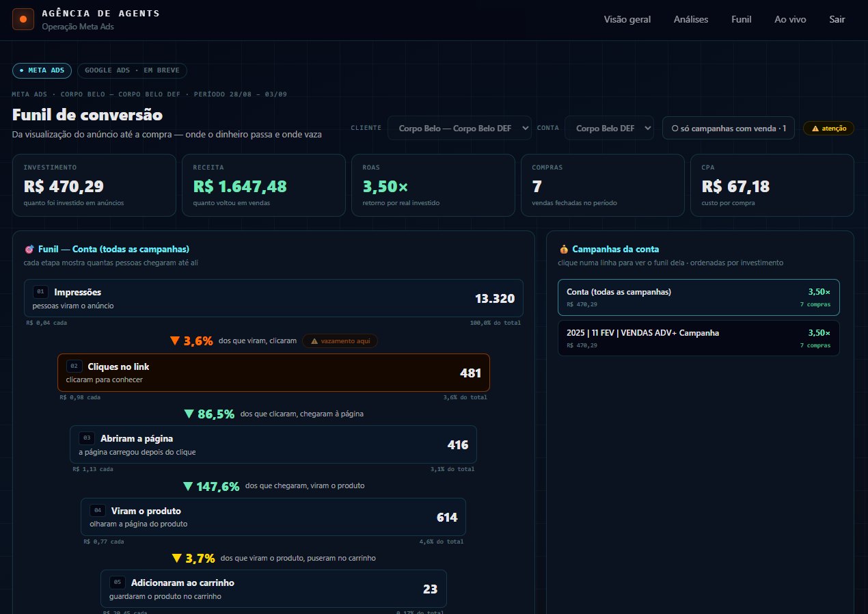This screenshot has width=868, height=614.
Task: Toggle só campanhas com venda filter
Action: [728, 128]
